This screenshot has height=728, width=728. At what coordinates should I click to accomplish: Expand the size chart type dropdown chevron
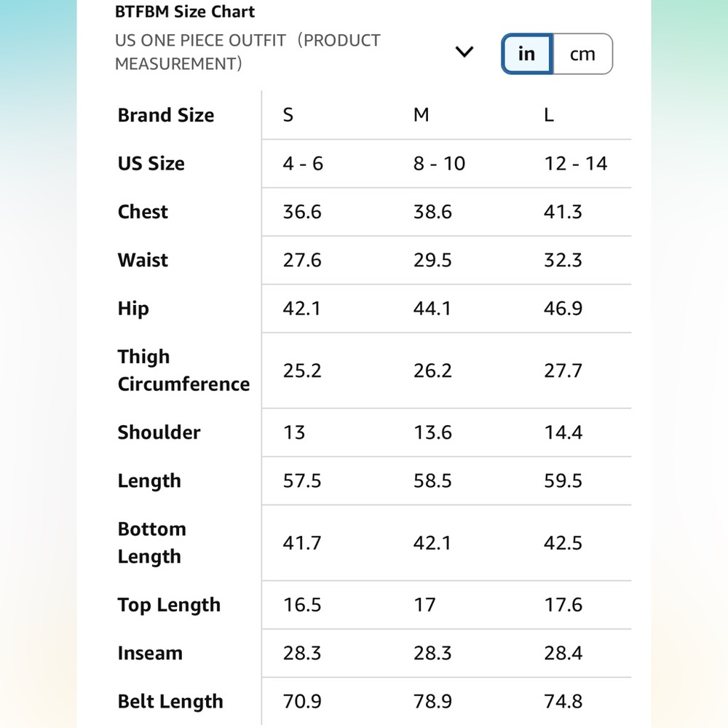[464, 52]
